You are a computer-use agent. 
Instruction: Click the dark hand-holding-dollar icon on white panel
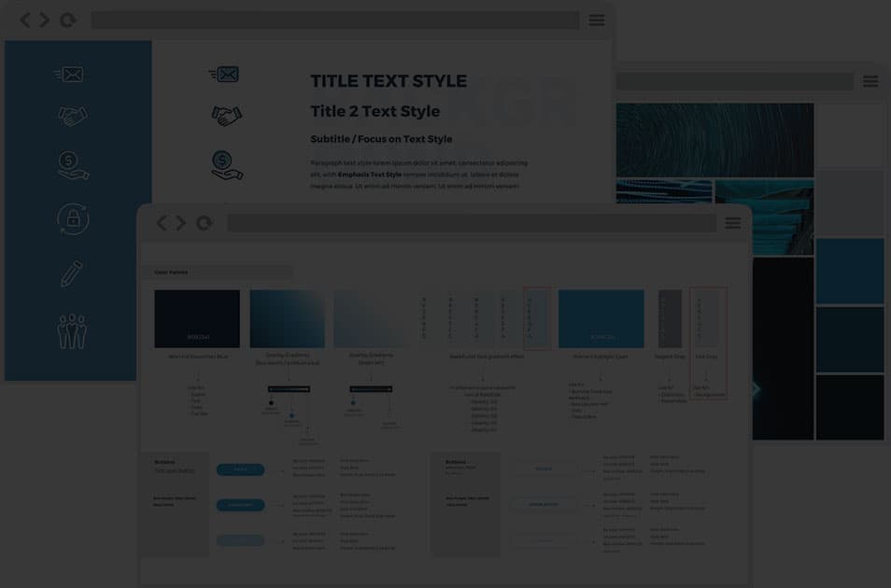pos(226,165)
